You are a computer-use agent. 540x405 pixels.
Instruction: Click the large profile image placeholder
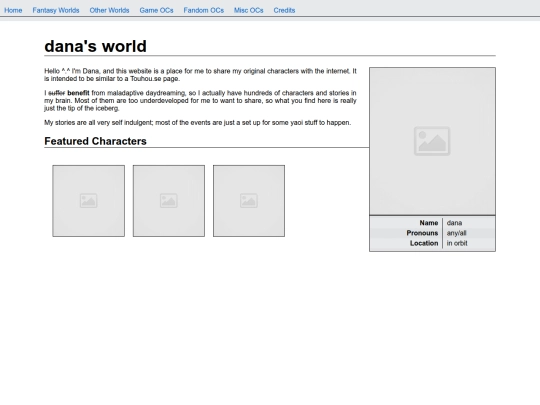[432, 141]
